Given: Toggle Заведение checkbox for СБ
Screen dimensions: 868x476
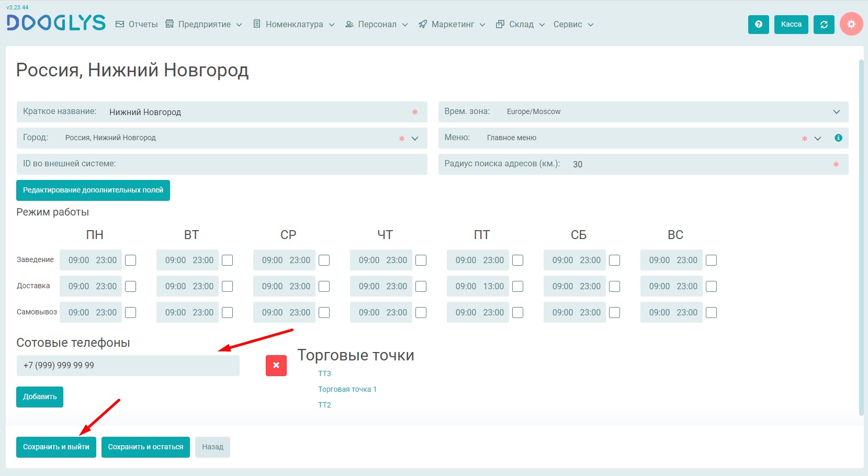Looking at the screenshot, I should 615,260.
